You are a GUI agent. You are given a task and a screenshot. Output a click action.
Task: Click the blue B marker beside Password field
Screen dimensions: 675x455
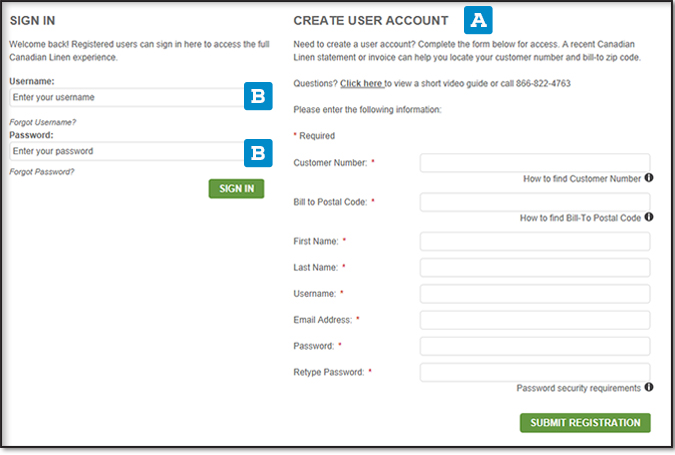click(258, 151)
